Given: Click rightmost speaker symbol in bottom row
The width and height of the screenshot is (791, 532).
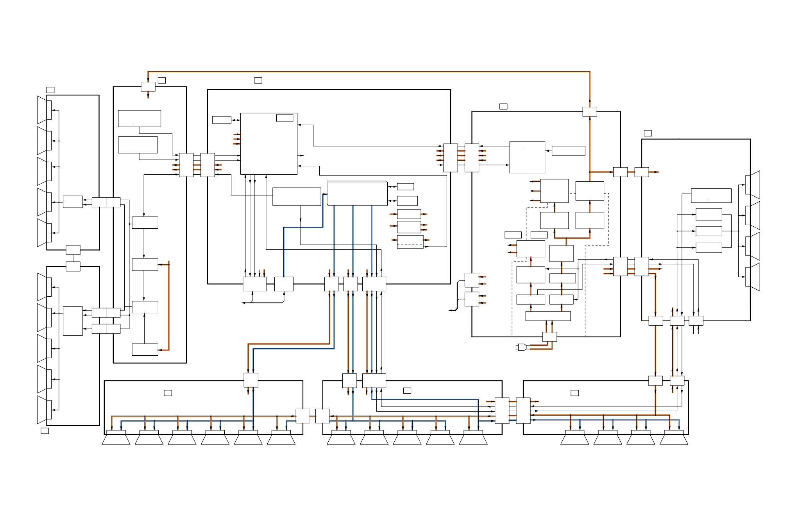Looking at the screenshot, I should click(x=674, y=438).
